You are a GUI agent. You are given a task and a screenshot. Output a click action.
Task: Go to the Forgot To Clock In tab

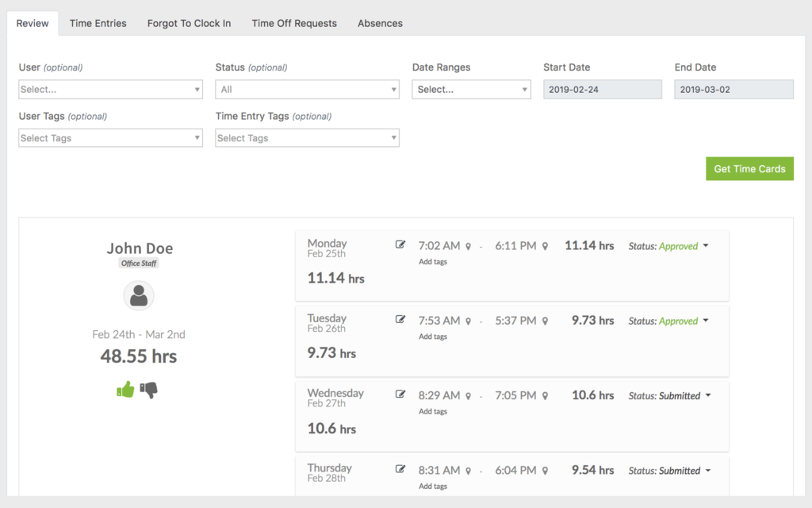pos(189,23)
